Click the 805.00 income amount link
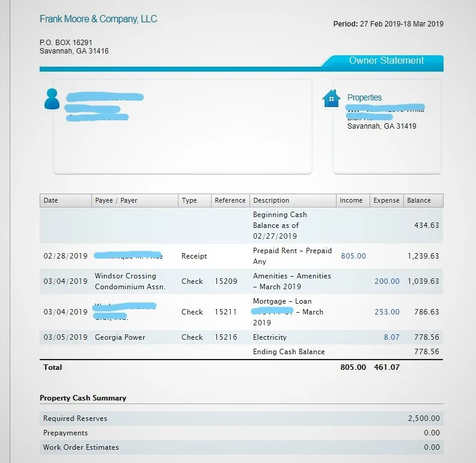The height and width of the screenshot is (463, 476). click(x=353, y=256)
